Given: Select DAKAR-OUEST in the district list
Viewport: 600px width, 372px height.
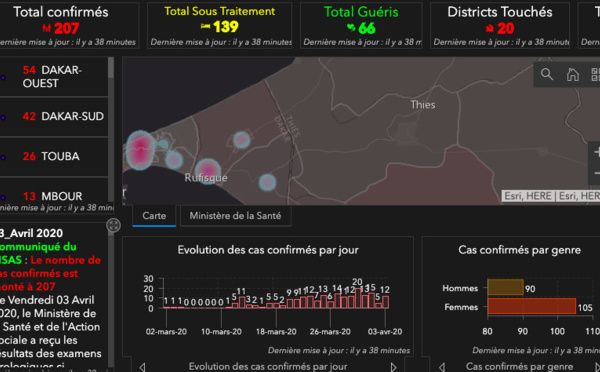Looking at the screenshot, I should 54,77.
